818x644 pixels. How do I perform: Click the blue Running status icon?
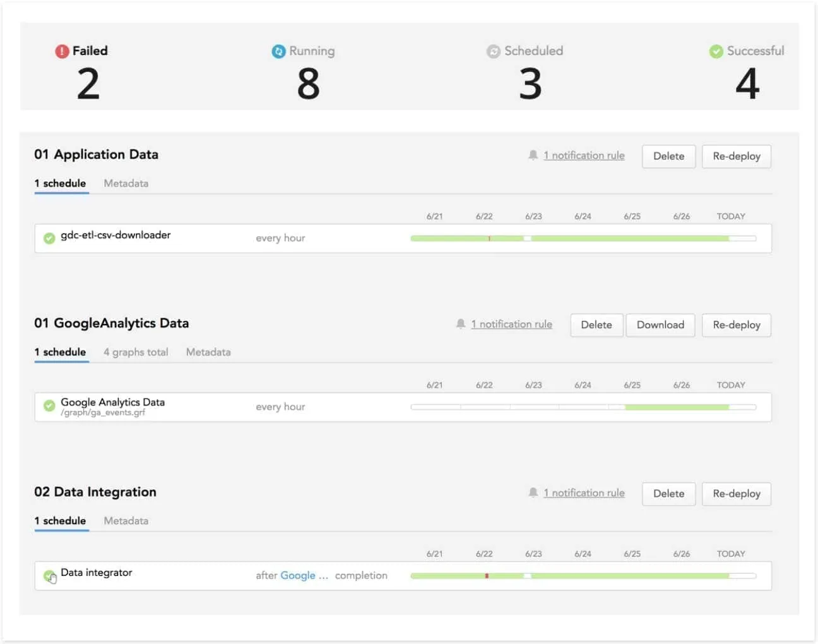[x=278, y=51]
